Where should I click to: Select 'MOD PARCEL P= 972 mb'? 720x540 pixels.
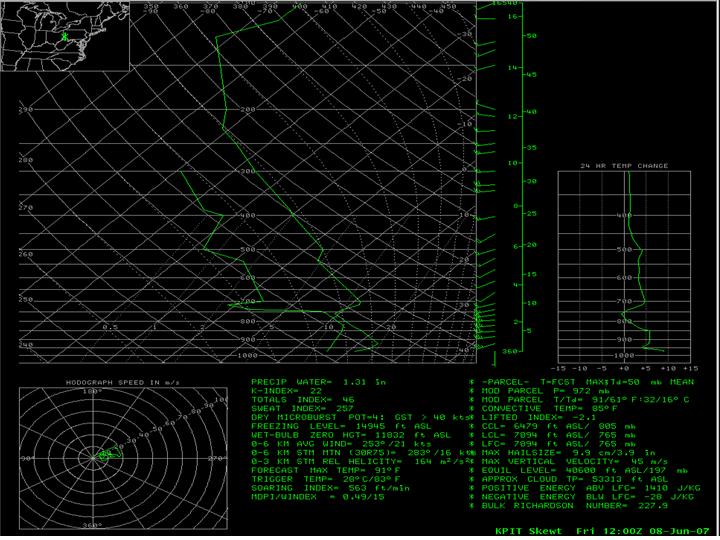[545, 391]
